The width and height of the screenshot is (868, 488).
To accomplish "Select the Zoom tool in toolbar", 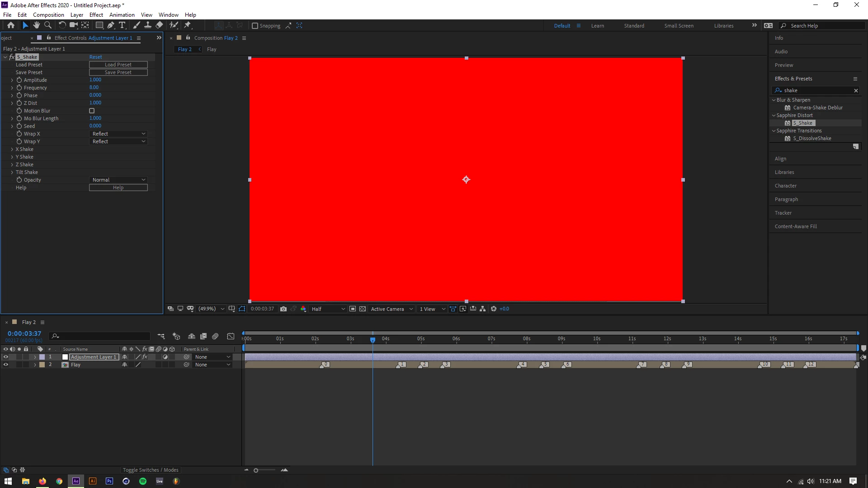I will point(48,25).
